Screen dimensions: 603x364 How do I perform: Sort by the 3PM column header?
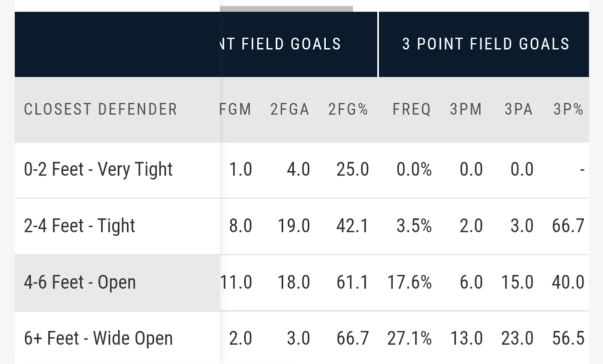point(466,109)
